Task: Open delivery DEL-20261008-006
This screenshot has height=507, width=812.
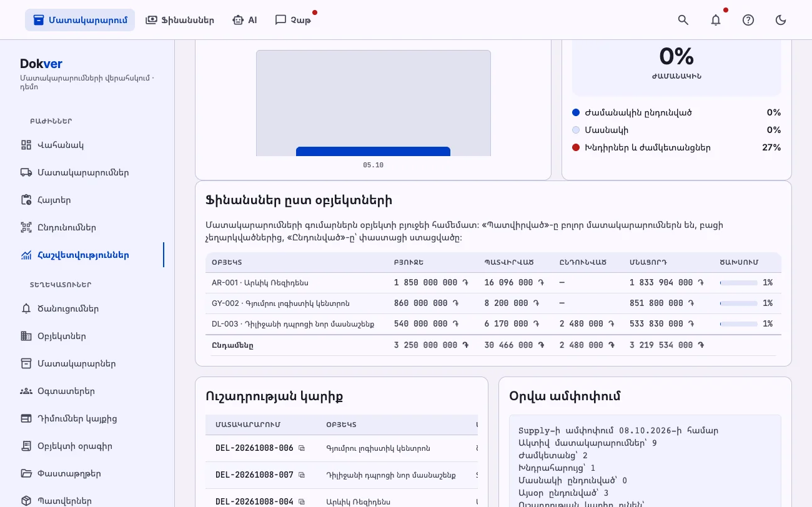Action: coord(254,448)
